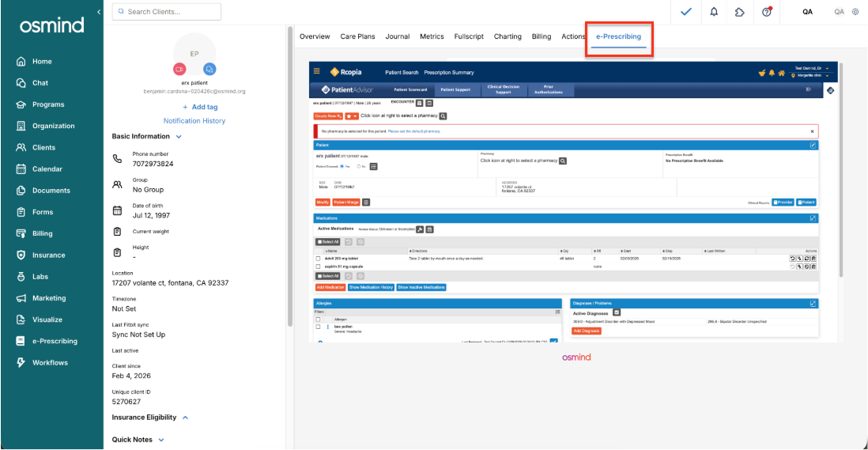868x450 pixels.
Task: Open chat bubble under patient avatar
Action: coord(209,69)
